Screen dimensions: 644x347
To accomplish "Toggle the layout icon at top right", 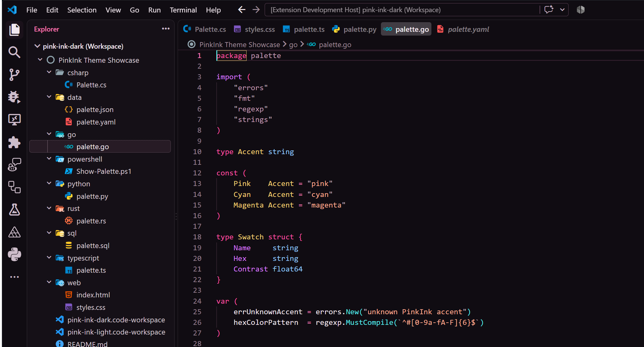I will click(580, 10).
